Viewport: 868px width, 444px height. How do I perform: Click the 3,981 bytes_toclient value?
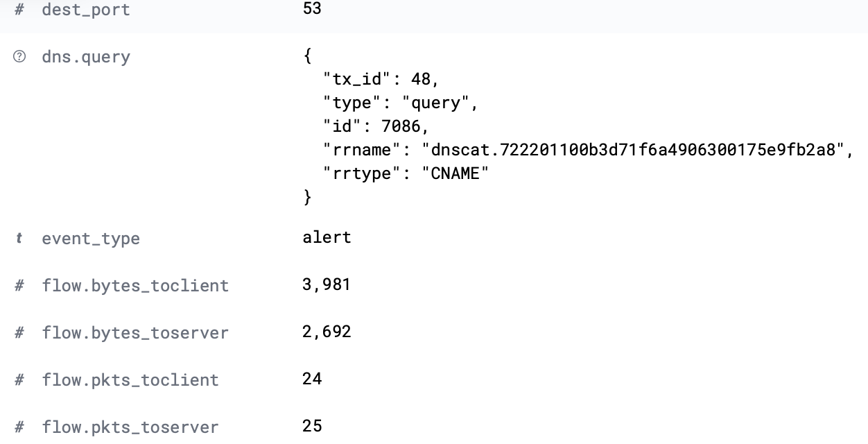click(x=327, y=285)
